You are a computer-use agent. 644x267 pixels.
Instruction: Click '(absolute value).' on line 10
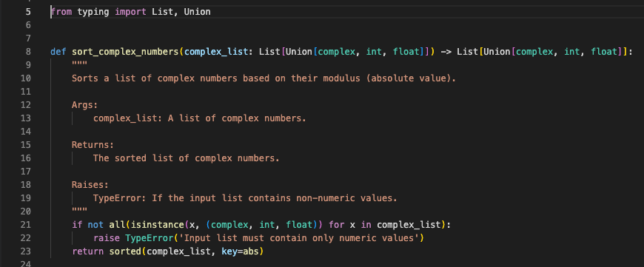click(411, 78)
